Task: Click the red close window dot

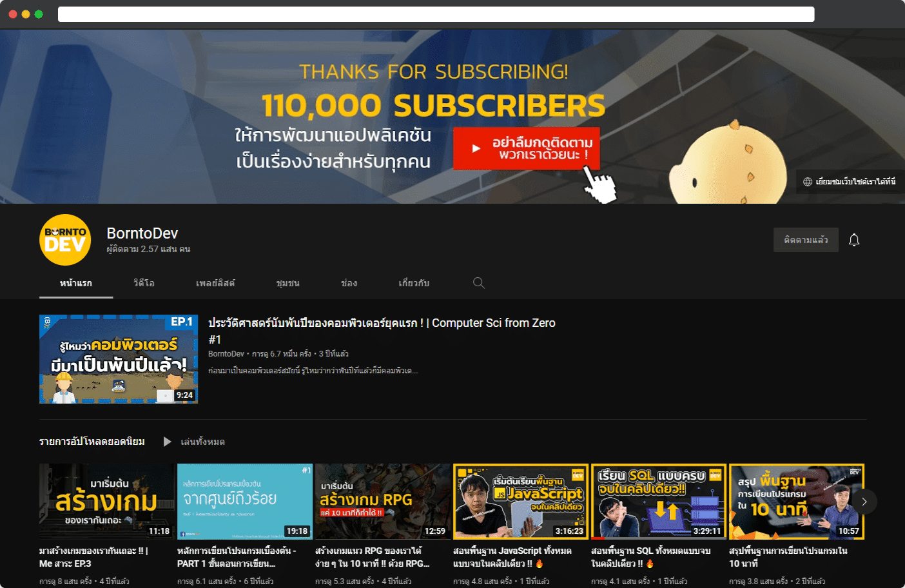Action: [13, 14]
